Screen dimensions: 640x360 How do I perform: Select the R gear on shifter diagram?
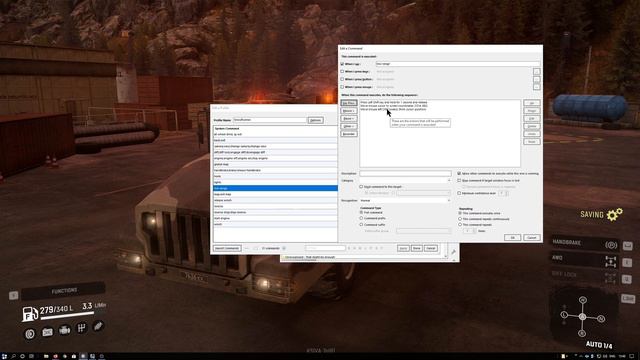tap(582, 333)
